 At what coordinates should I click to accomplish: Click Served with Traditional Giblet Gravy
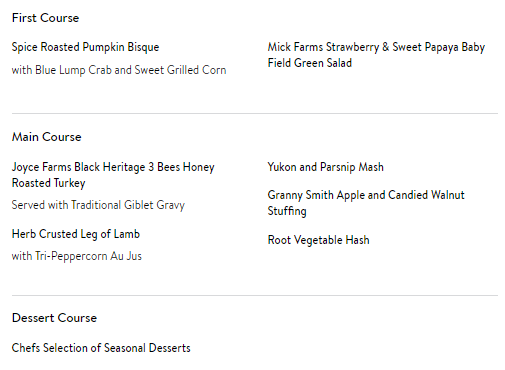[98, 205]
